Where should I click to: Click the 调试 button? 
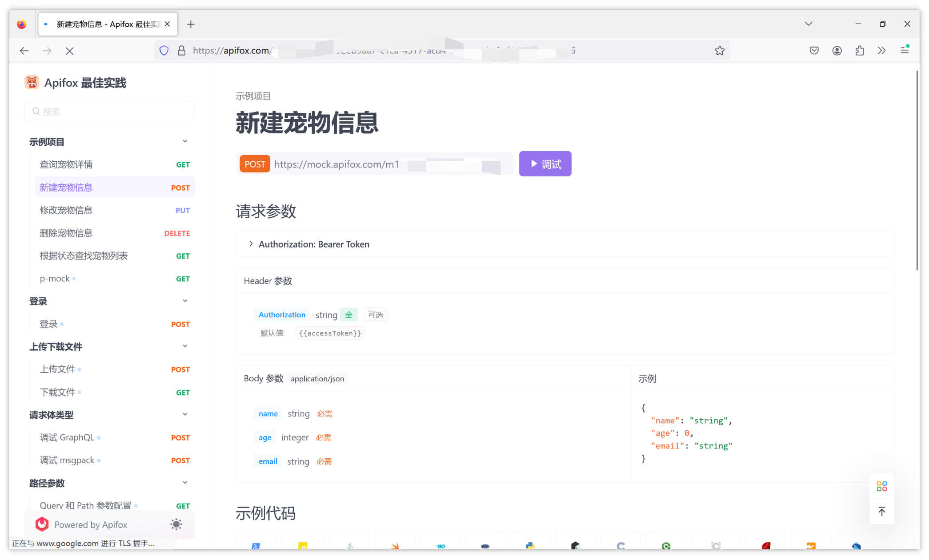click(x=545, y=164)
